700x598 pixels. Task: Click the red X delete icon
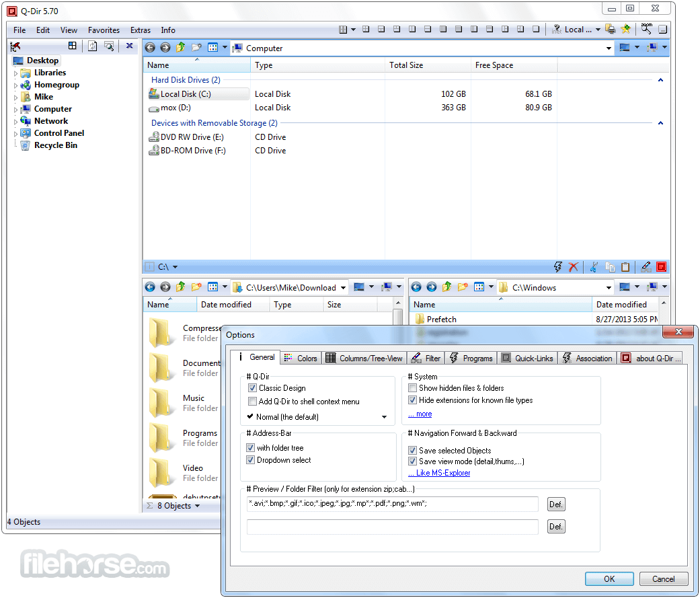(574, 267)
